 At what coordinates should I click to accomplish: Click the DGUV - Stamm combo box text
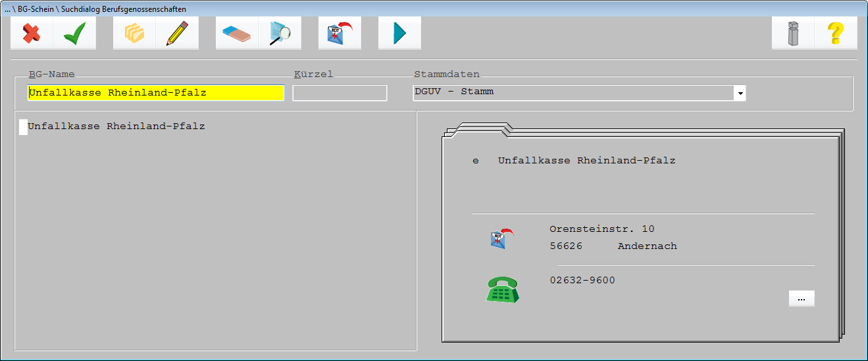(454, 92)
